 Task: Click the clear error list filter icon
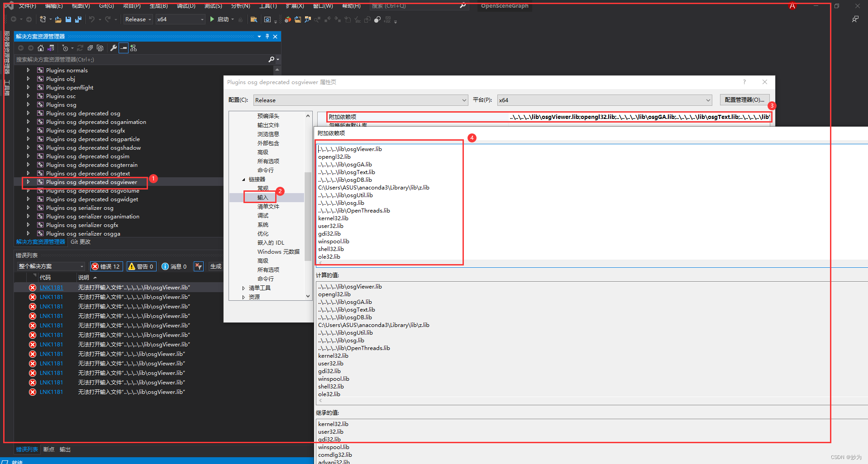[198, 266]
